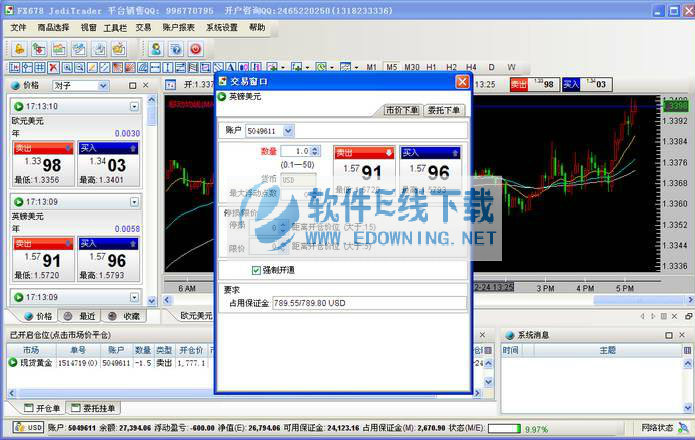Open the 商品选择 menu

click(53, 27)
